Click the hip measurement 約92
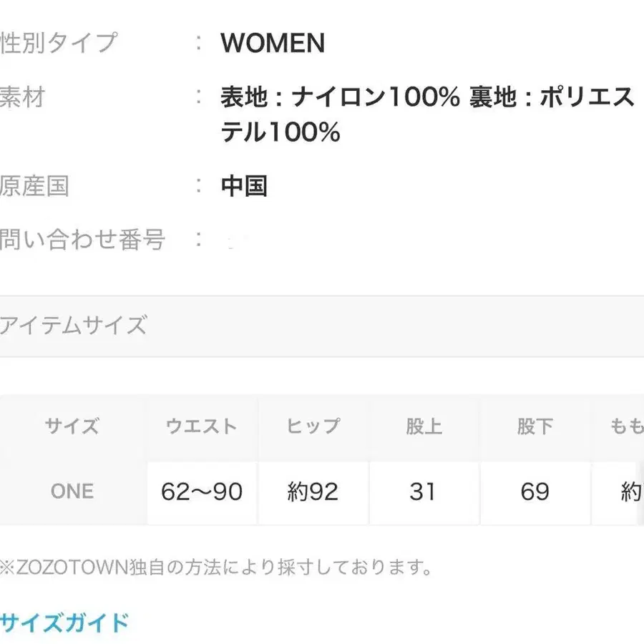The width and height of the screenshot is (644, 644). click(x=312, y=492)
